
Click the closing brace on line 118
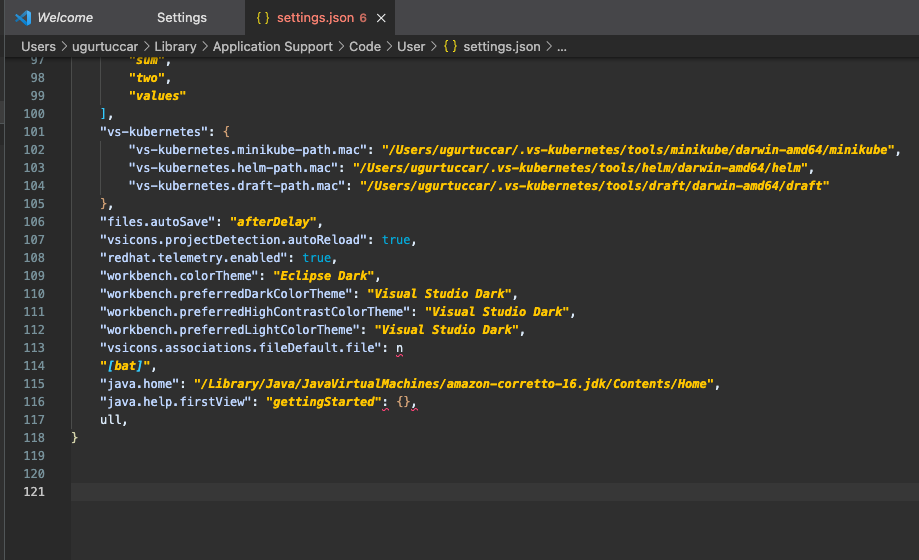tap(74, 437)
